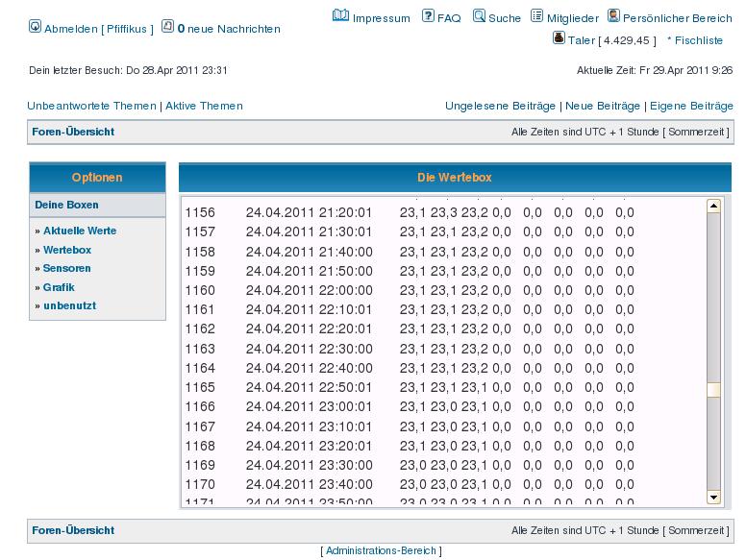Select the unbenutzt sidebar entry

coord(69,306)
